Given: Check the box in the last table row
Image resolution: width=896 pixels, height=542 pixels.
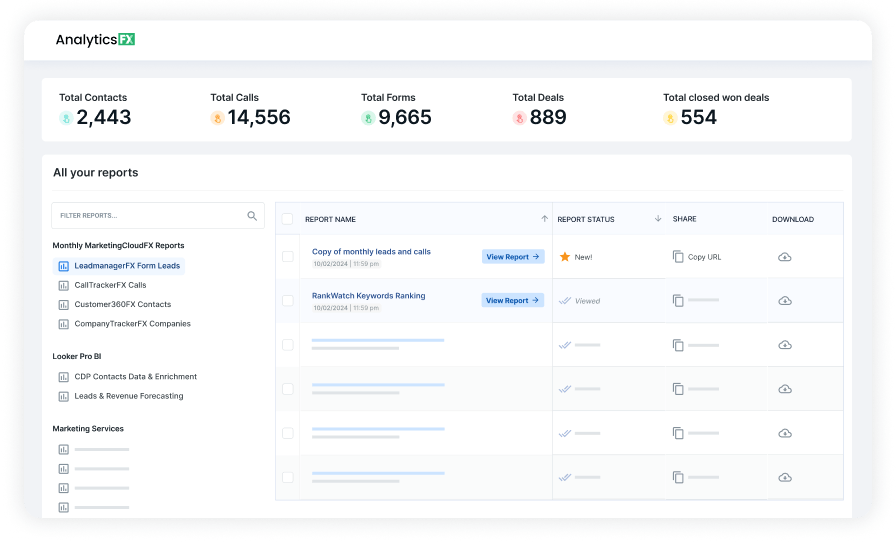Looking at the screenshot, I should coord(287,477).
